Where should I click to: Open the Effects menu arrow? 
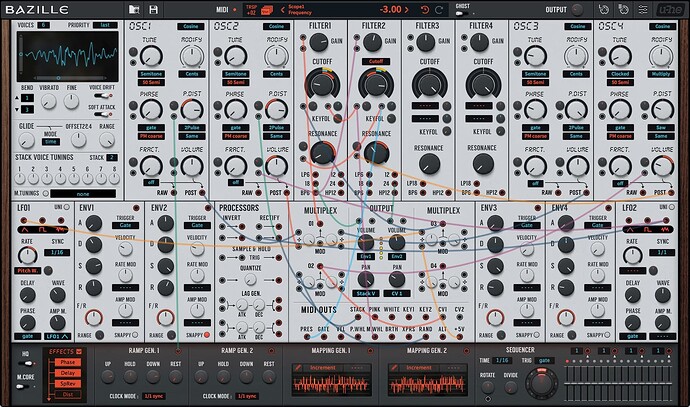tap(79, 351)
